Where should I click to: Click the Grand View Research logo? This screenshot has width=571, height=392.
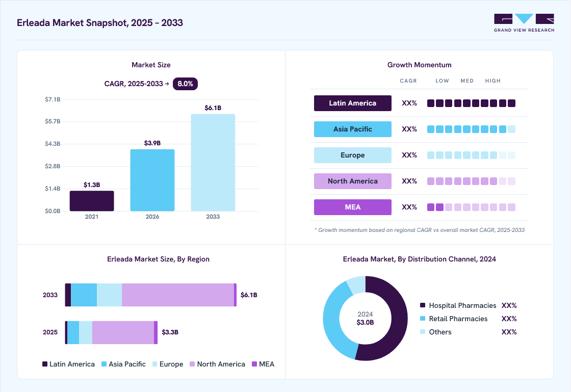click(524, 23)
